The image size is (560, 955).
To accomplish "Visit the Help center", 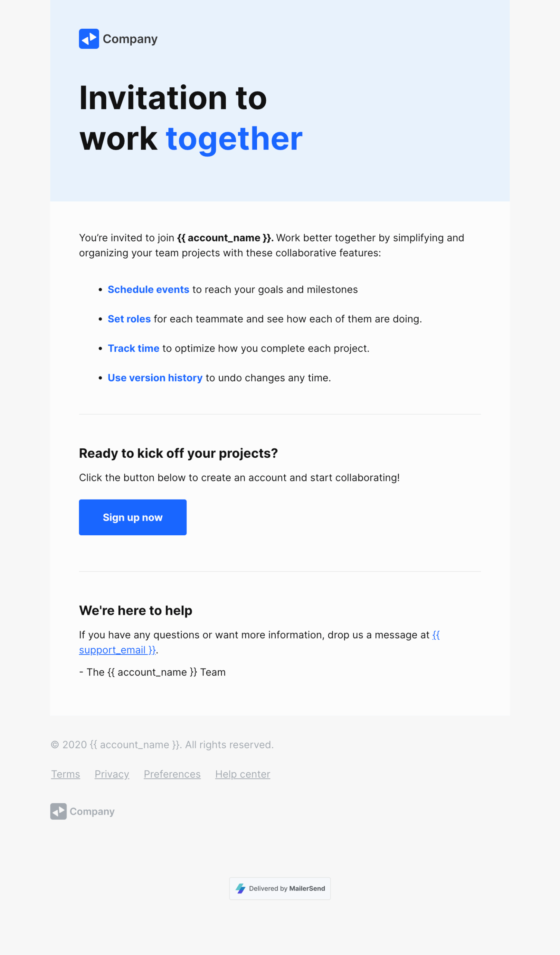I will pos(242,774).
